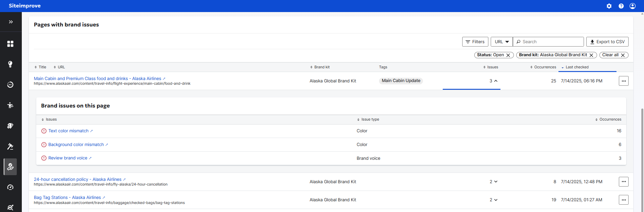
Task: Open settings gear in top bar
Action: pyautogui.click(x=609, y=6)
